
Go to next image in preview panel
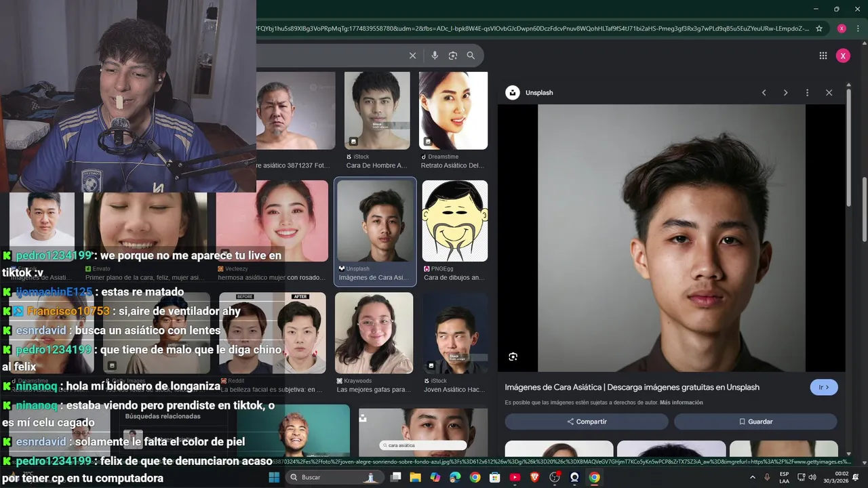click(785, 93)
